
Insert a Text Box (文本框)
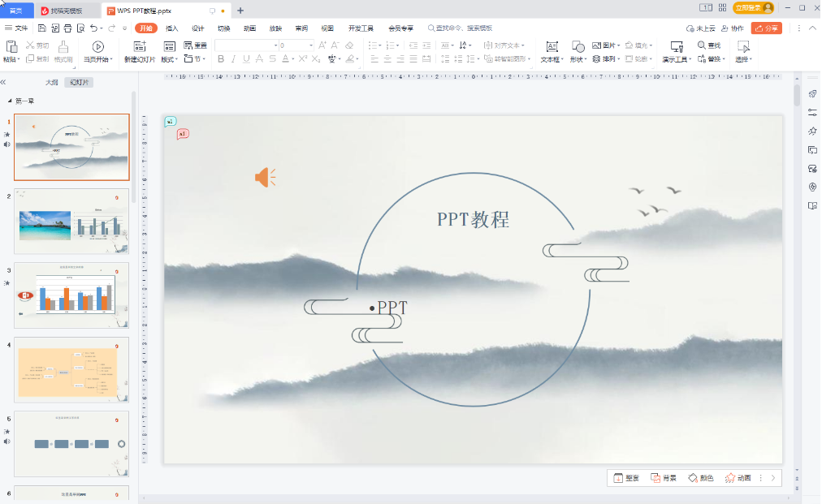click(x=551, y=46)
